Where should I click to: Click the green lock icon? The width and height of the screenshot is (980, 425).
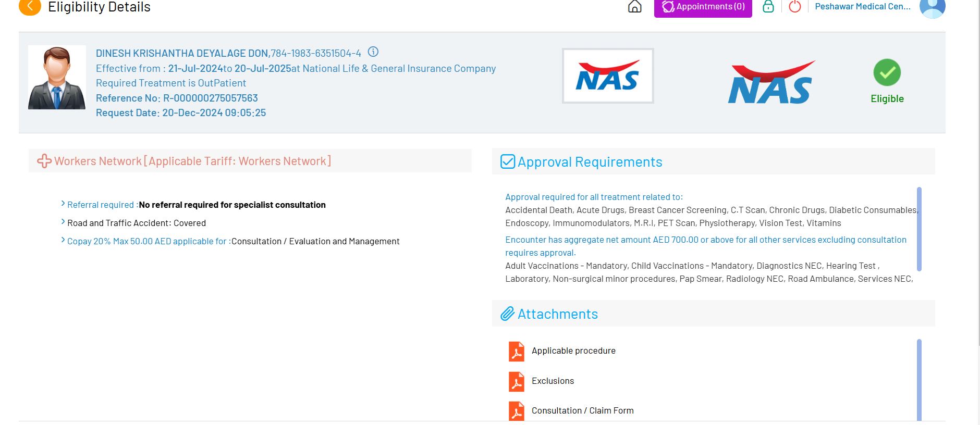[x=768, y=7]
